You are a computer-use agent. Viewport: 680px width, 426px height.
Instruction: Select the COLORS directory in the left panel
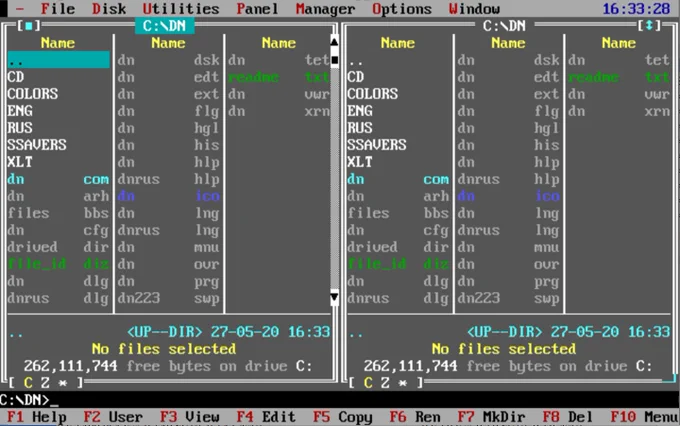58,94
